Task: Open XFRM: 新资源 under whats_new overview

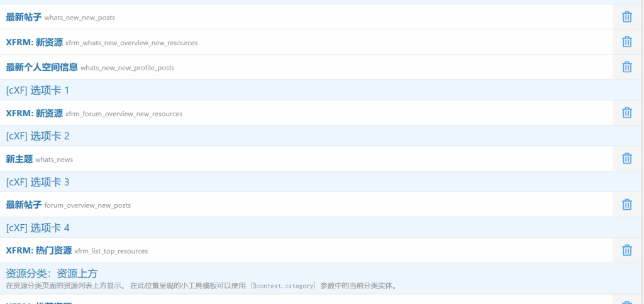Action: pos(34,42)
